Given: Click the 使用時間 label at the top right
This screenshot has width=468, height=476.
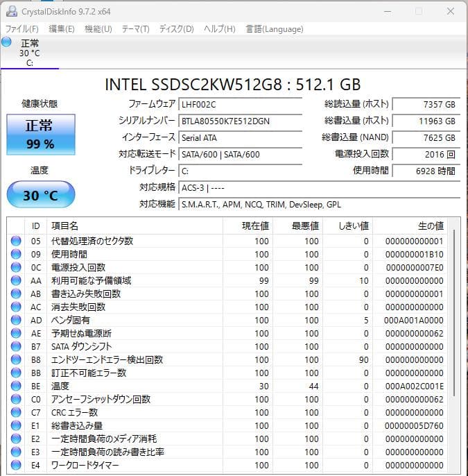Looking at the screenshot, I should point(371,171).
